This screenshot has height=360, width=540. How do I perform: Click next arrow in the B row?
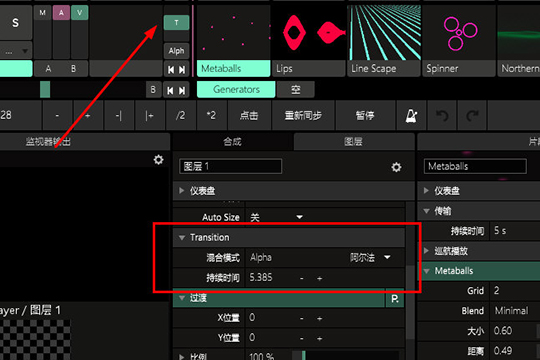[182, 90]
